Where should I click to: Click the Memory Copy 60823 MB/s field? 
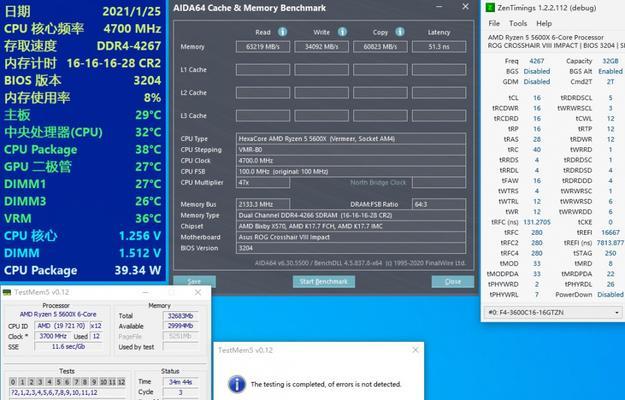380,47
